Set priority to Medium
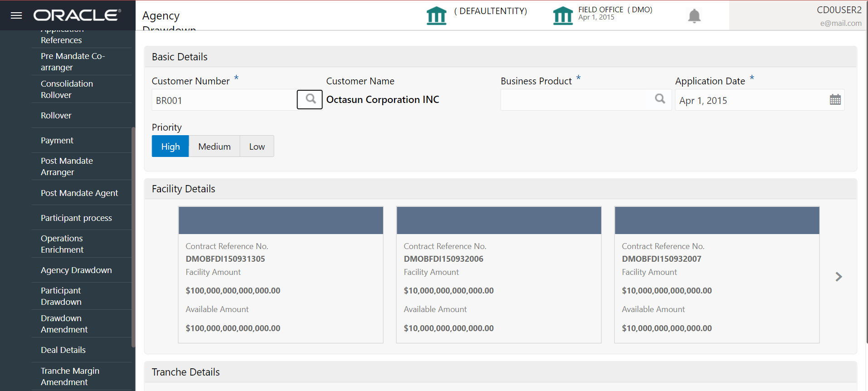This screenshot has height=391, width=868. click(215, 147)
